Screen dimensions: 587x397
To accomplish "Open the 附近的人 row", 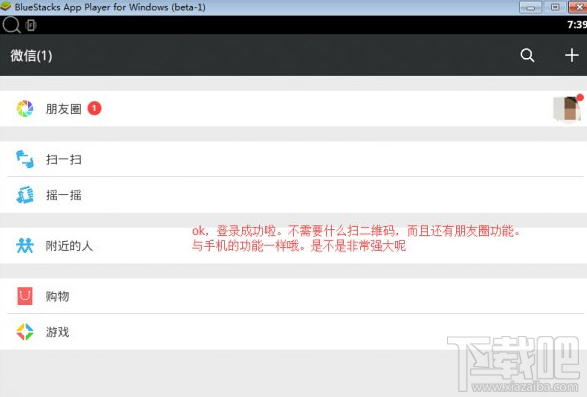I will (294, 246).
